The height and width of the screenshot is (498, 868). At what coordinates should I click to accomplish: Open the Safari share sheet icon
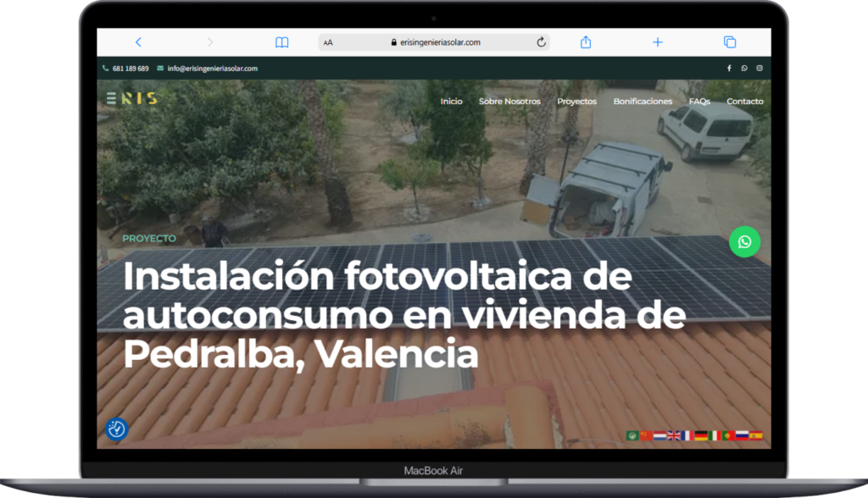point(586,42)
